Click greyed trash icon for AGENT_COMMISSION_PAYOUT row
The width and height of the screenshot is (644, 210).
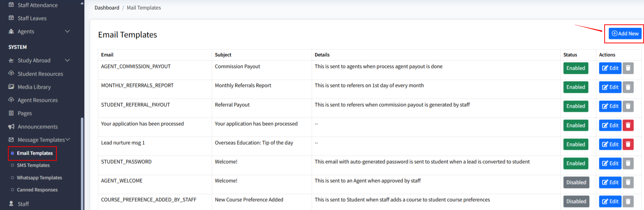coord(628,68)
